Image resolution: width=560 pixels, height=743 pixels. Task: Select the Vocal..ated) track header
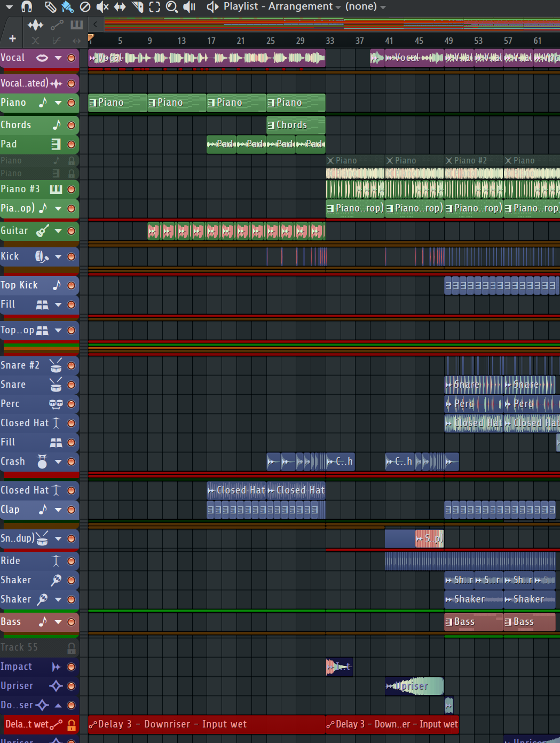click(40, 83)
